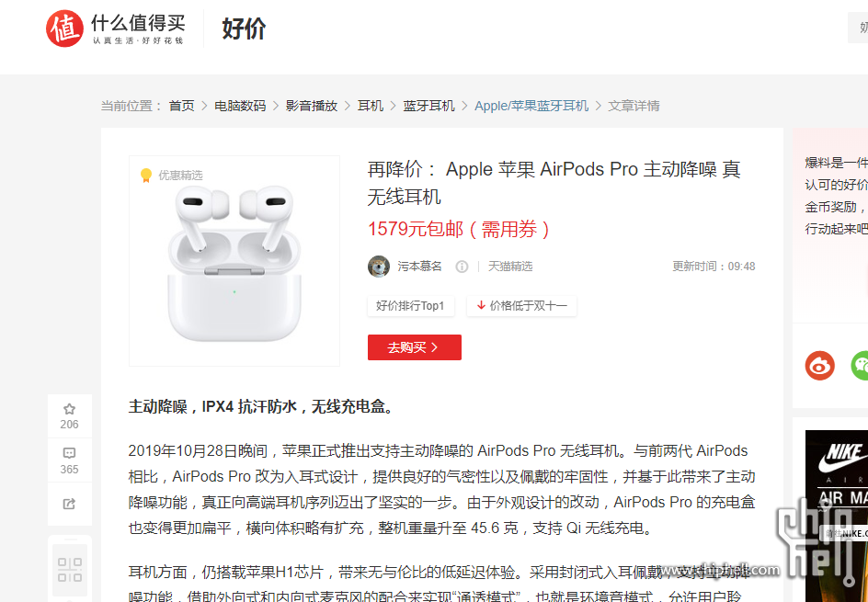Click the info icon beside author name
This screenshot has width=868, height=602.
pyautogui.click(x=462, y=267)
